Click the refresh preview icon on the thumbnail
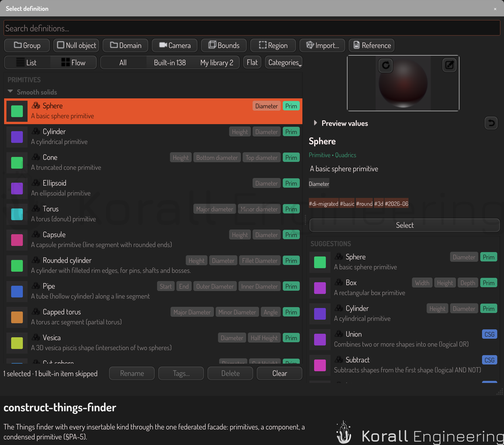 click(x=386, y=65)
